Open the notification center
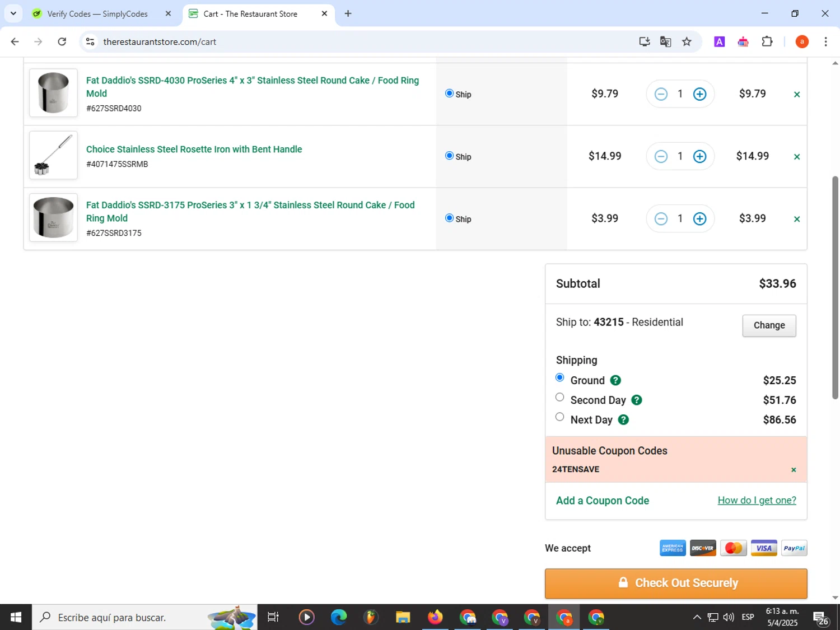Screen dimensions: 840x630 pos(821,618)
